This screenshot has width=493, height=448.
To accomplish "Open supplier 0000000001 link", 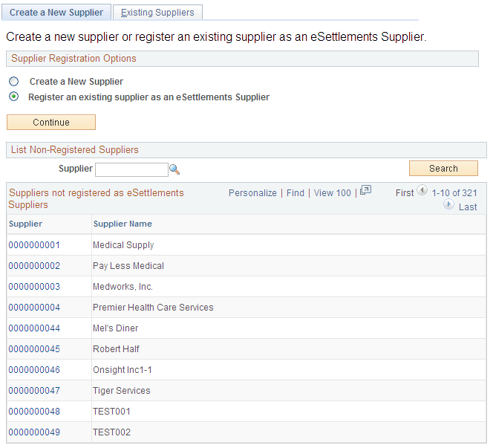I will click(x=34, y=245).
